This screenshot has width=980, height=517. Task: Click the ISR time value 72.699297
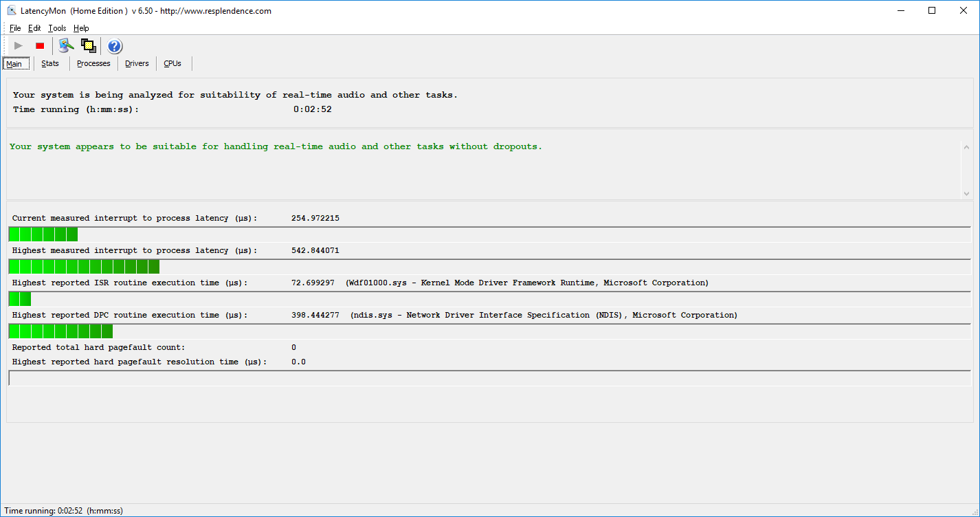click(x=313, y=283)
